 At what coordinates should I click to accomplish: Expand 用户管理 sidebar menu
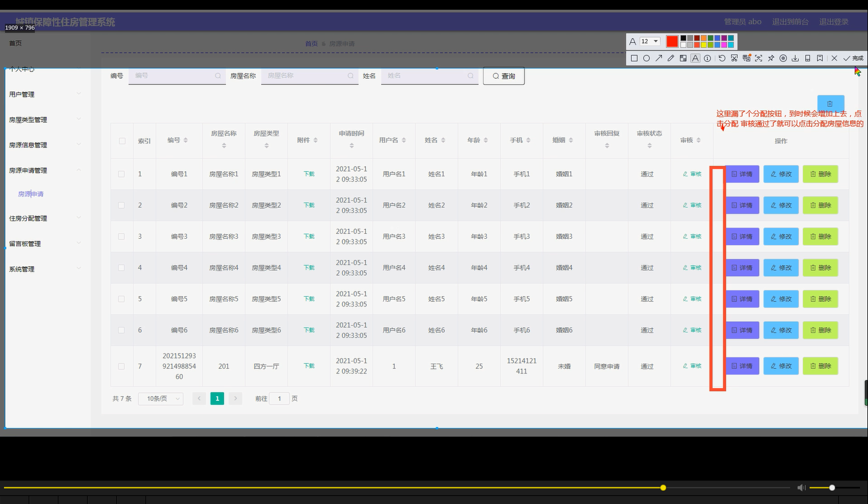[45, 94]
